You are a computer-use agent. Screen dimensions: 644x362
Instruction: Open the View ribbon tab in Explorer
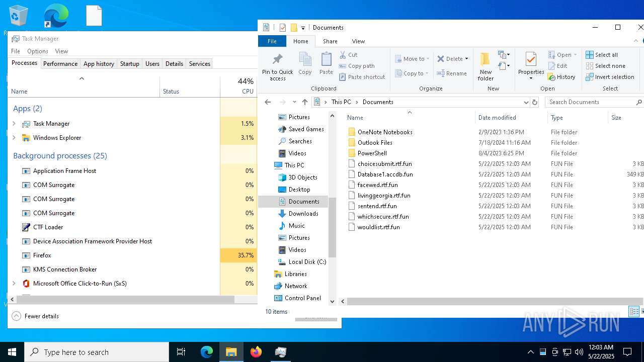tap(358, 41)
